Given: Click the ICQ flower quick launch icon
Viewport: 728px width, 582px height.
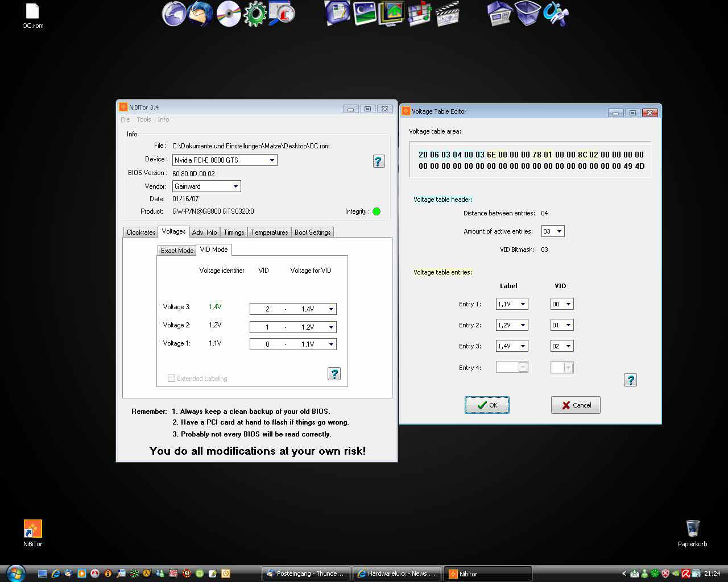Looking at the screenshot, I should (x=134, y=573).
